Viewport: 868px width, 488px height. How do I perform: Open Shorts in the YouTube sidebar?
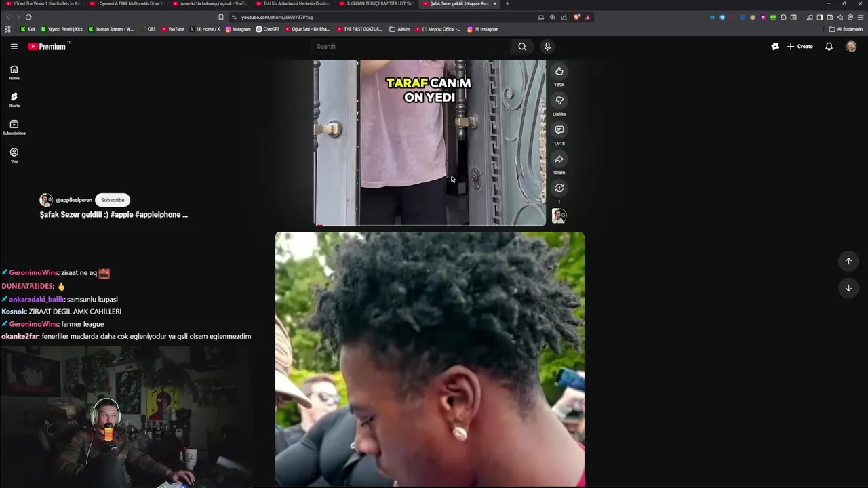click(14, 100)
